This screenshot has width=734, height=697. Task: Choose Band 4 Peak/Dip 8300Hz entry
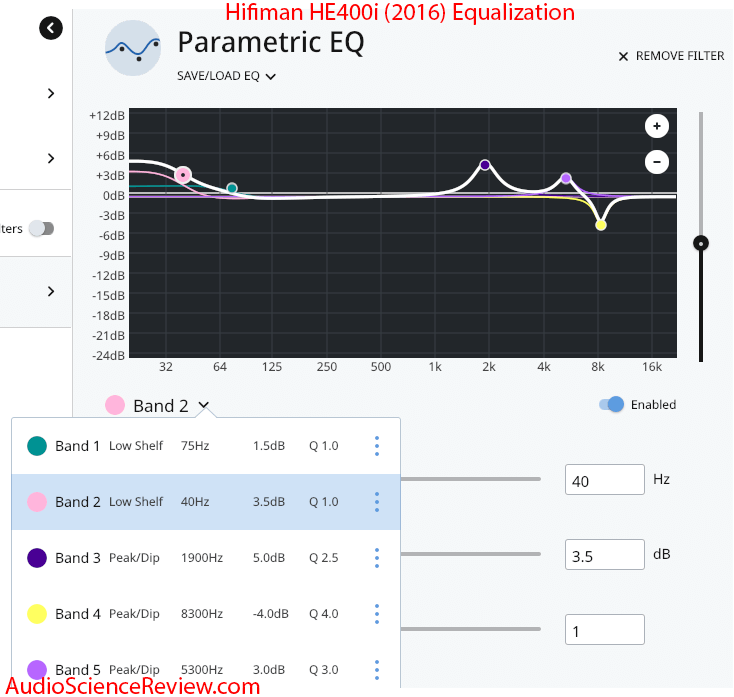[206, 614]
